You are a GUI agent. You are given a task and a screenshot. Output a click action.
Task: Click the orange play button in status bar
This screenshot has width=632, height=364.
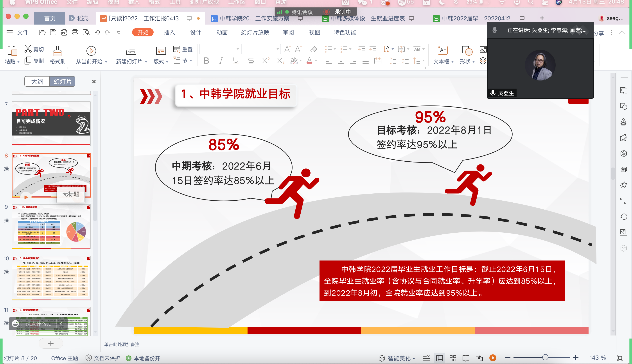coord(493,358)
